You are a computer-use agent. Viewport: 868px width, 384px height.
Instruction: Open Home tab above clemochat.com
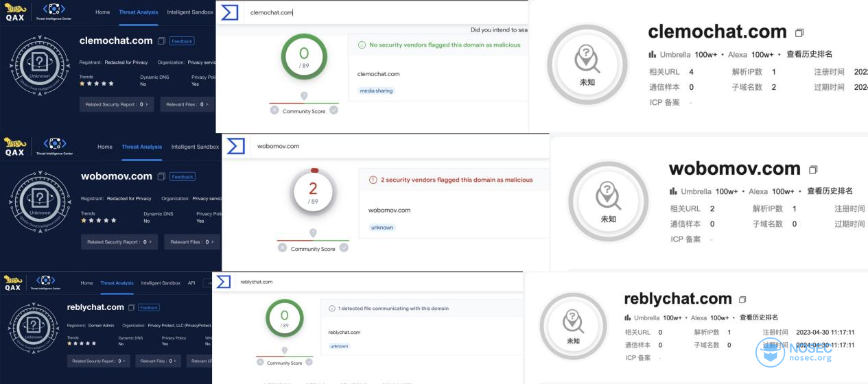tap(102, 12)
